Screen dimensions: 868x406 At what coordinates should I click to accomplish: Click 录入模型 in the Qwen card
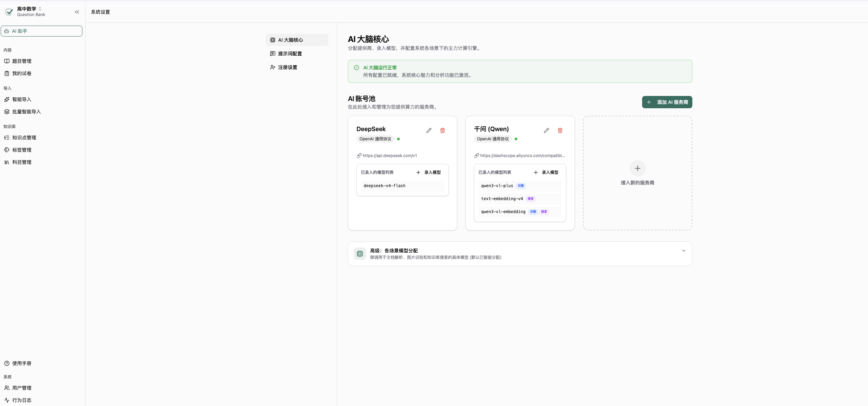546,172
